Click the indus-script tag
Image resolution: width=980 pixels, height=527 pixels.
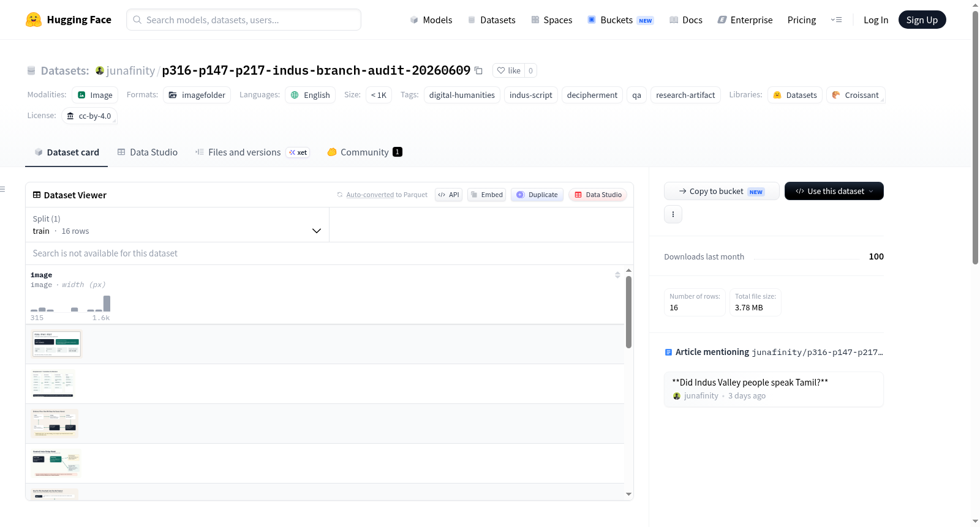pyautogui.click(x=530, y=95)
